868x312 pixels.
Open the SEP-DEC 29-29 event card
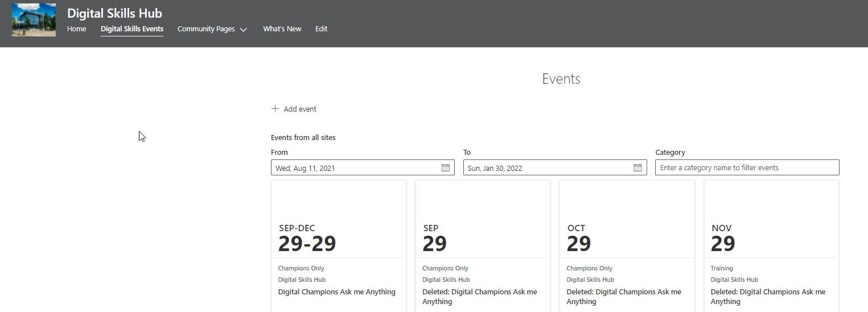tap(339, 246)
